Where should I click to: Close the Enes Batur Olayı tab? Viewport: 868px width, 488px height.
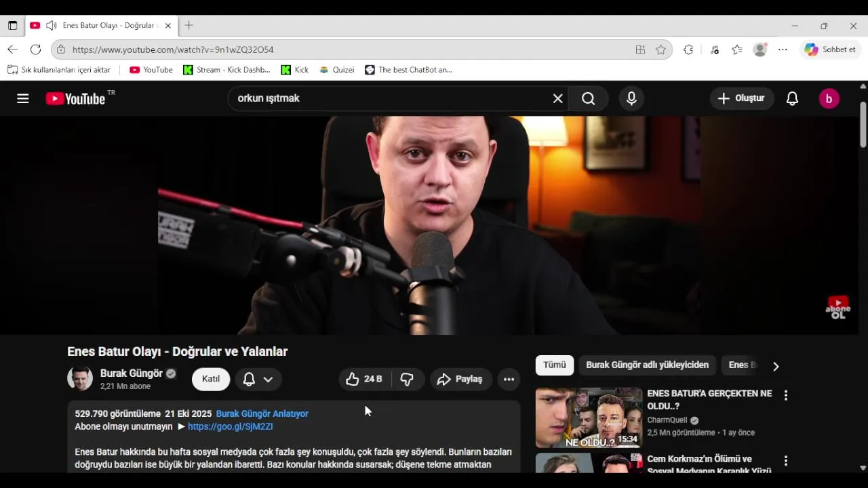[x=168, y=26]
